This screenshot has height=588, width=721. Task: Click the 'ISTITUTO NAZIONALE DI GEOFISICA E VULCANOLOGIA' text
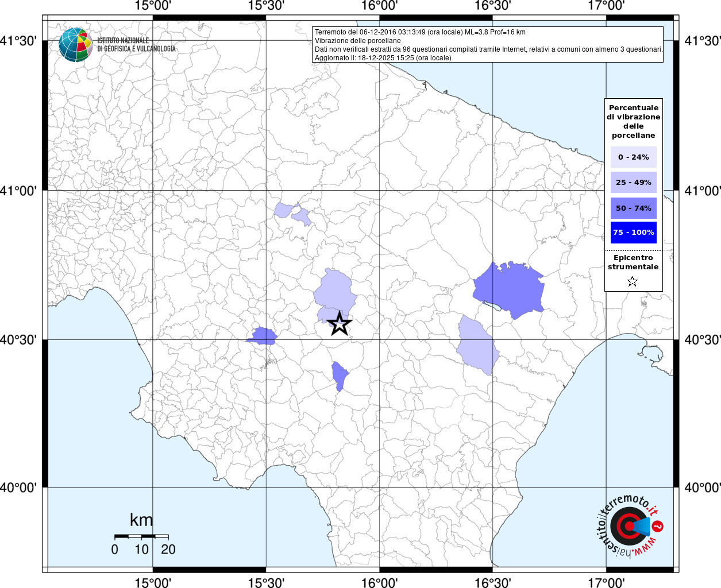pos(136,45)
